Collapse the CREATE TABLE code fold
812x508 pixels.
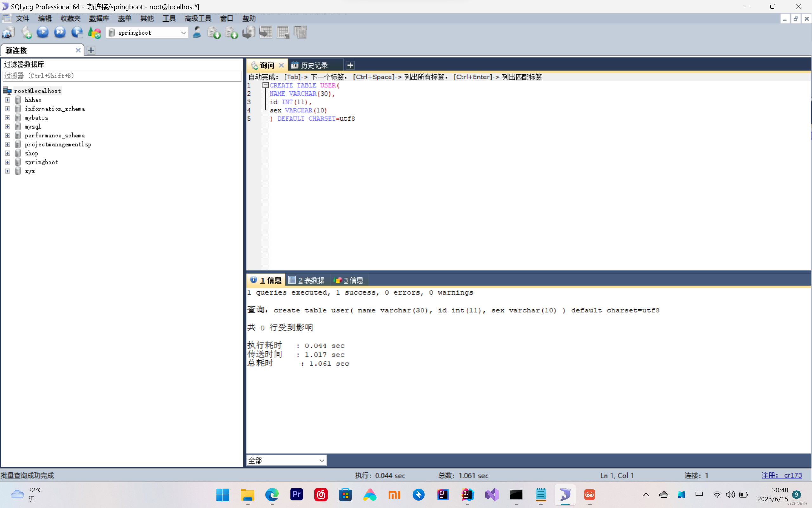click(265, 85)
